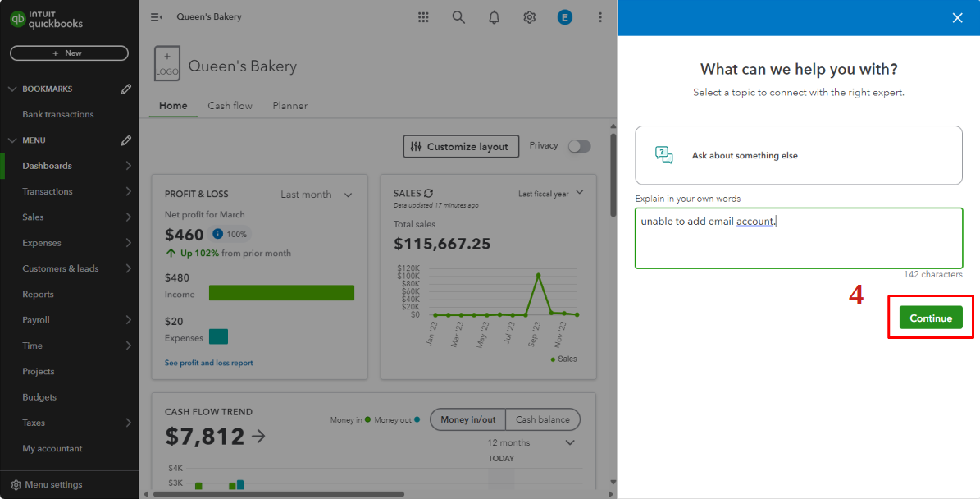Open the notifications bell

(494, 16)
